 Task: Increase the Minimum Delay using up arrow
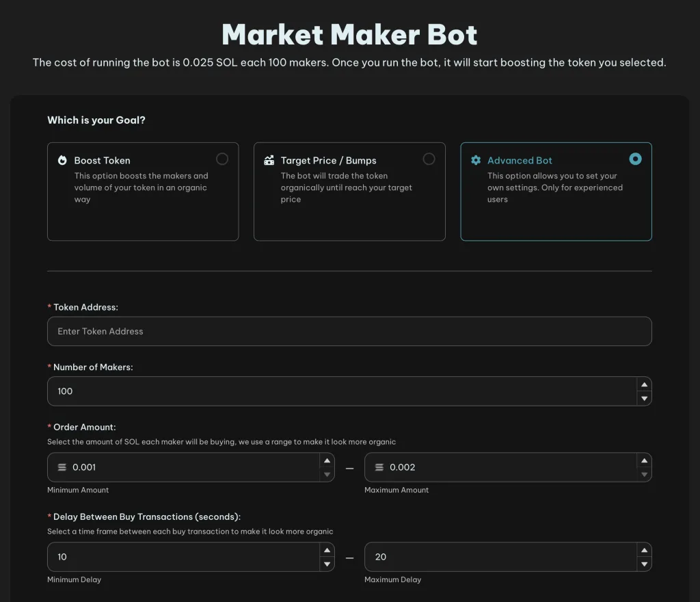[x=327, y=550]
